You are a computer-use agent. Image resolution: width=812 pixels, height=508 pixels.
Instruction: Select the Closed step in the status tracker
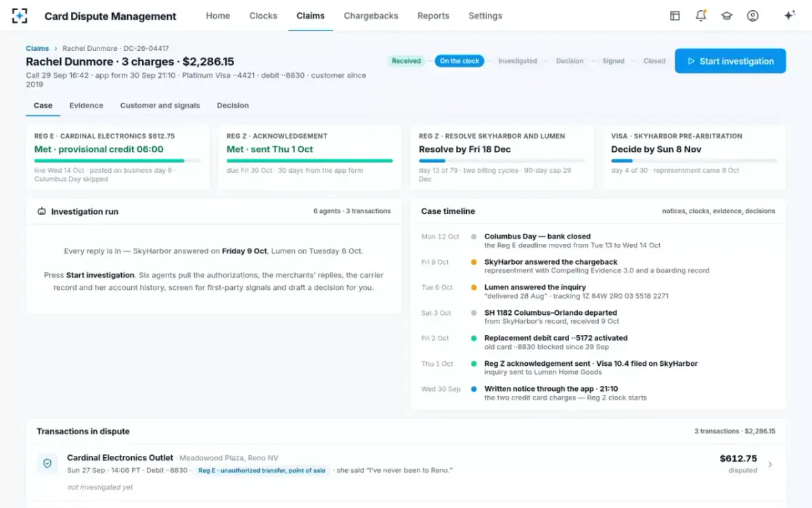pos(654,61)
